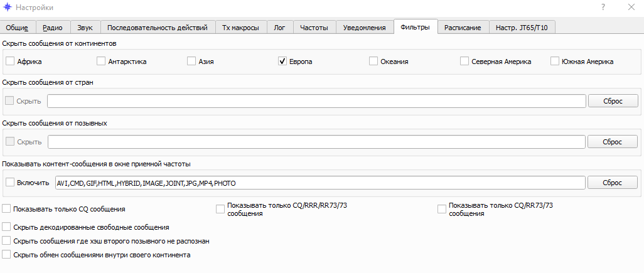Reset the content-messages list with Сброс
Image resolution: width=644 pixels, height=273 pixels.
pyautogui.click(x=613, y=183)
